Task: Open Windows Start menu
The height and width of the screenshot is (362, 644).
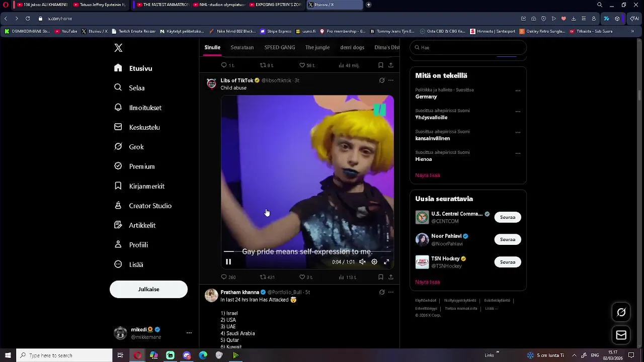Action: point(8,355)
